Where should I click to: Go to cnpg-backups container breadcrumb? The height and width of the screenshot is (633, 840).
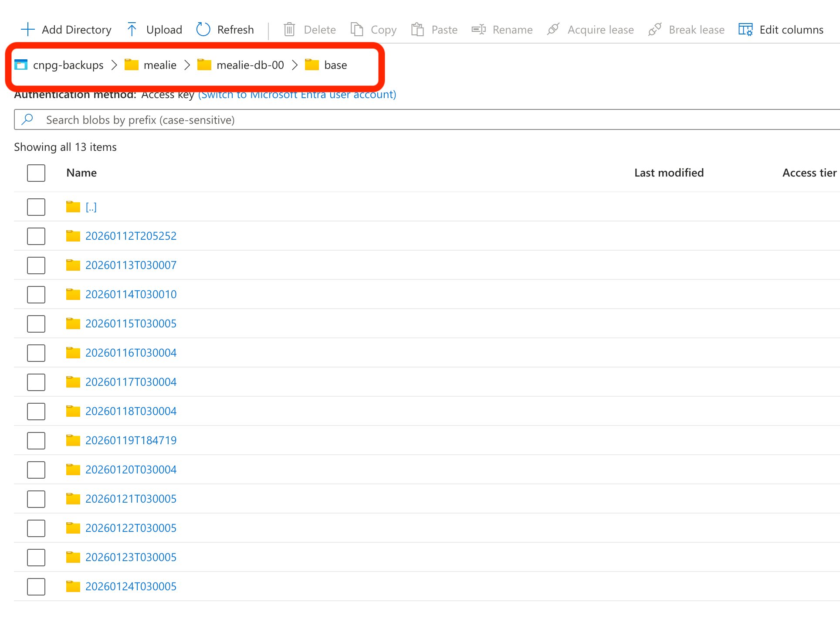tap(68, 65)
